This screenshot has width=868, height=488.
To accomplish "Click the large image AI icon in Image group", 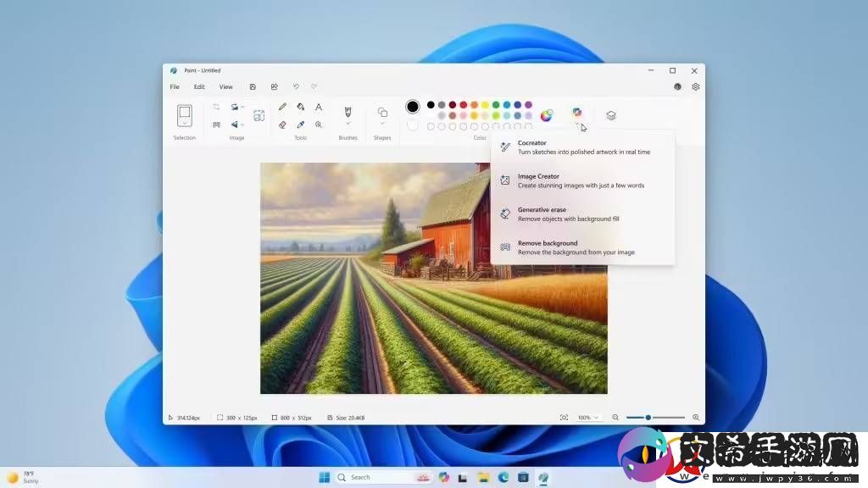I will (x=259, y=115).
